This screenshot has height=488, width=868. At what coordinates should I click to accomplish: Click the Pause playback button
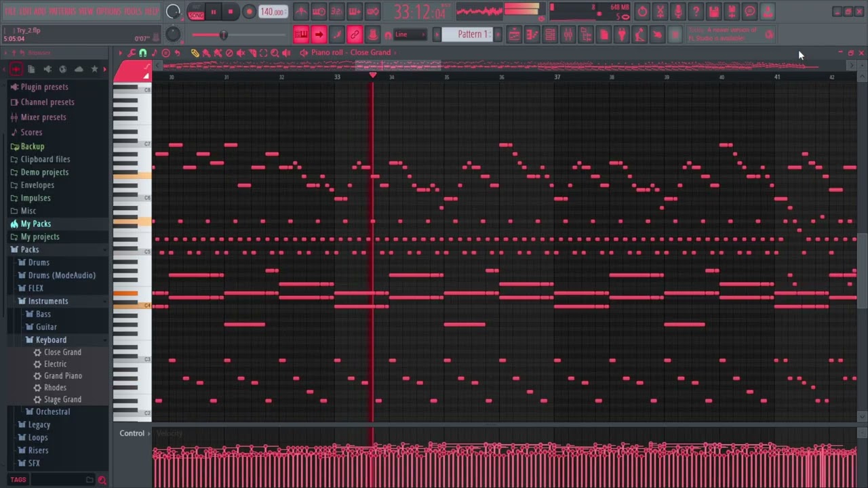tap(213, 12)
